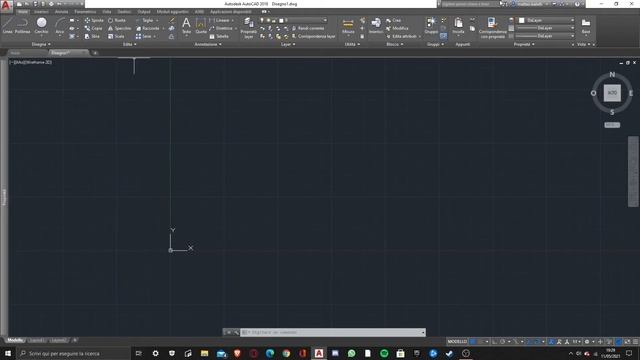
Task: Open the Inserisci ribbon tab
Action: tap(41, 12)
